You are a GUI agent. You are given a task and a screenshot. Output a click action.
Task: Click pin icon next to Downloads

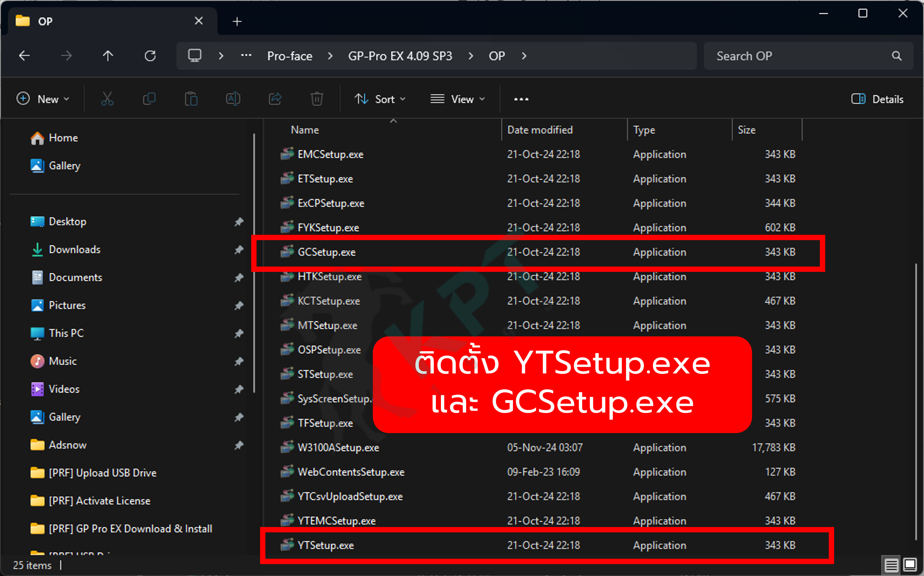tap(238, 250)
